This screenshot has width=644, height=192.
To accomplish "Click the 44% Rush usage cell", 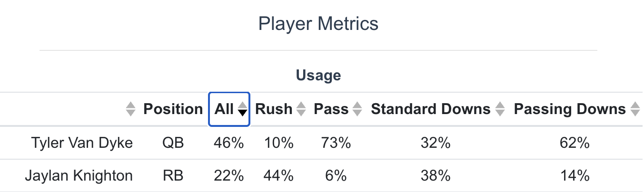I will click(x=278, y=176).
